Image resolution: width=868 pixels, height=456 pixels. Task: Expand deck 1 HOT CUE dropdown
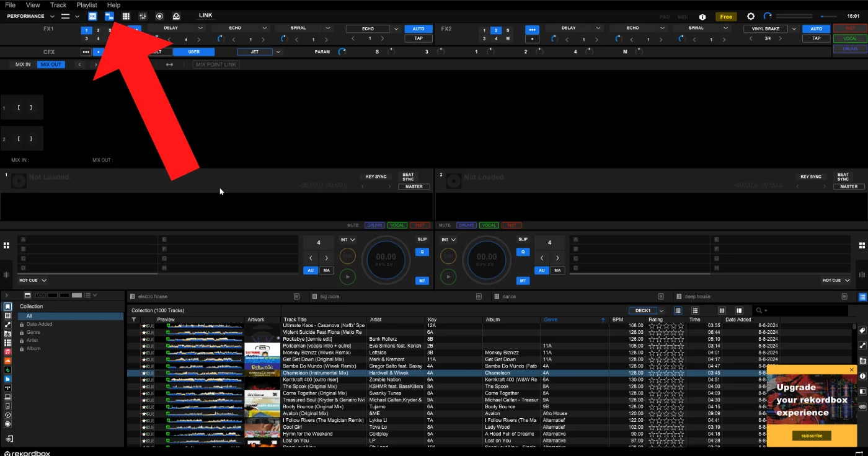click(x=33, y=280)
